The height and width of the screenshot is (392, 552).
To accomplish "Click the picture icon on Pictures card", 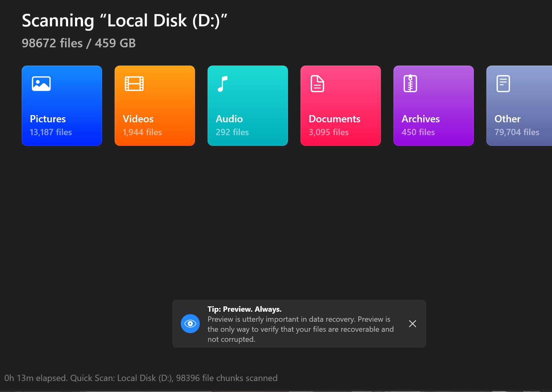I will 41,84.
